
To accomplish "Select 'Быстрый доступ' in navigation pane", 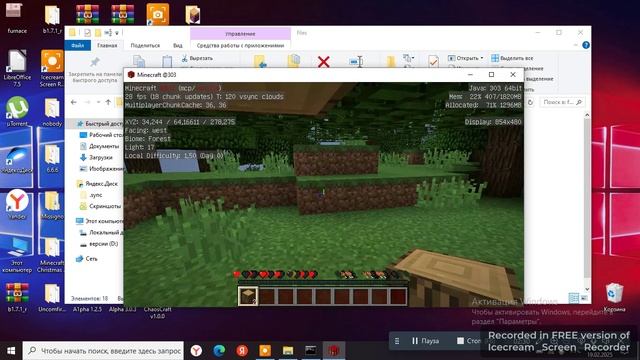I will [x=100, y=123].
